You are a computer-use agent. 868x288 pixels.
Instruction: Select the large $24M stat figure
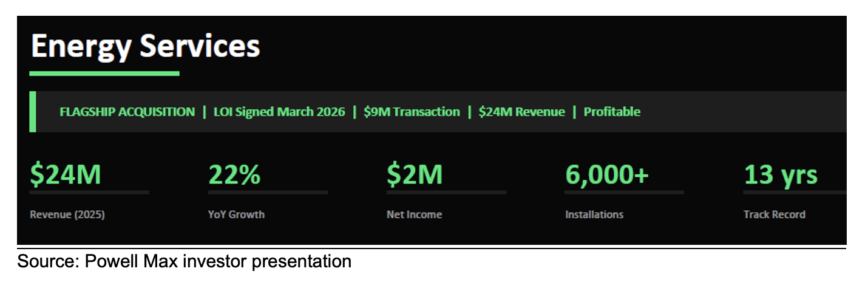[x=66, y=175]
